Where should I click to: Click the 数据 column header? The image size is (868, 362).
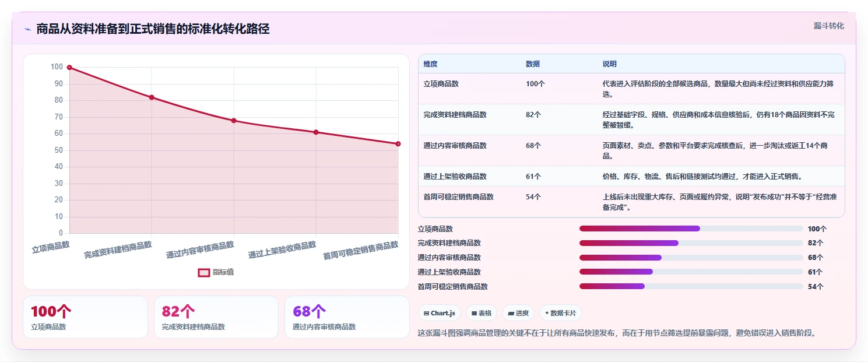pos(533,64)
